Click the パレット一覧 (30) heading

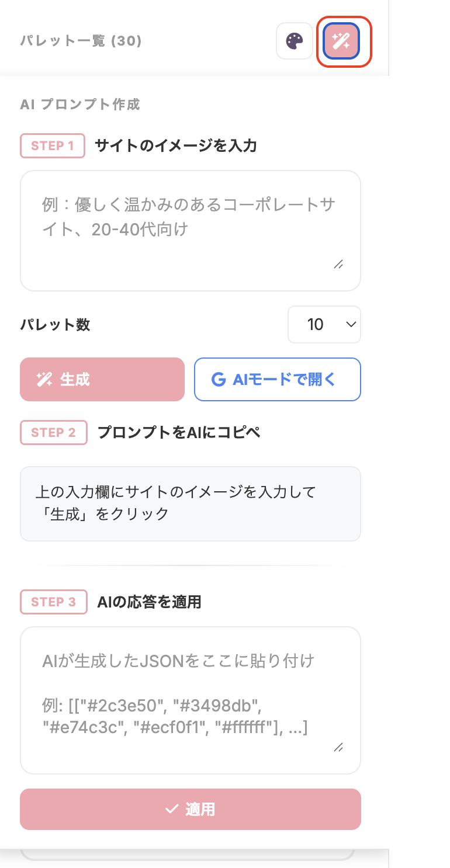click(x=81, y=41)
